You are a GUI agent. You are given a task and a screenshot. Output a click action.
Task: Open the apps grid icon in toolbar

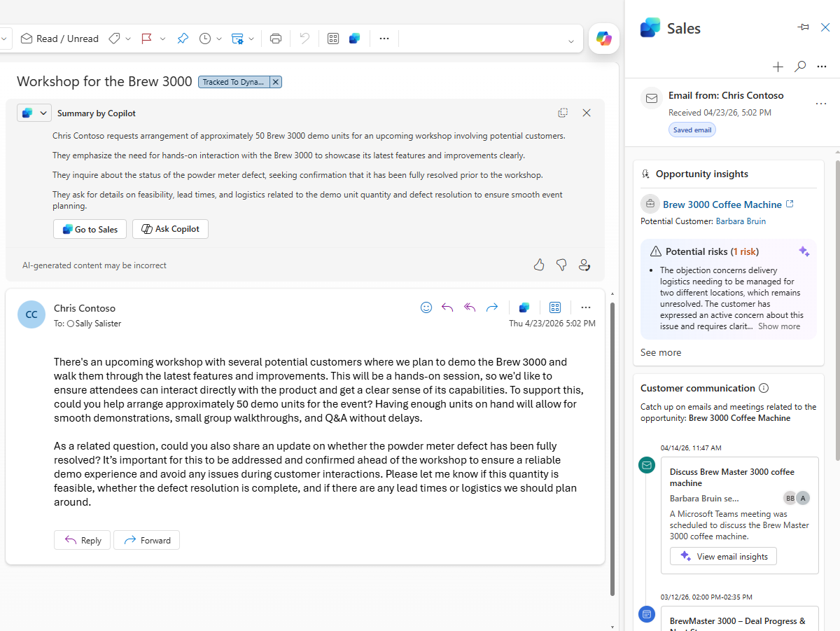point(333,39)
